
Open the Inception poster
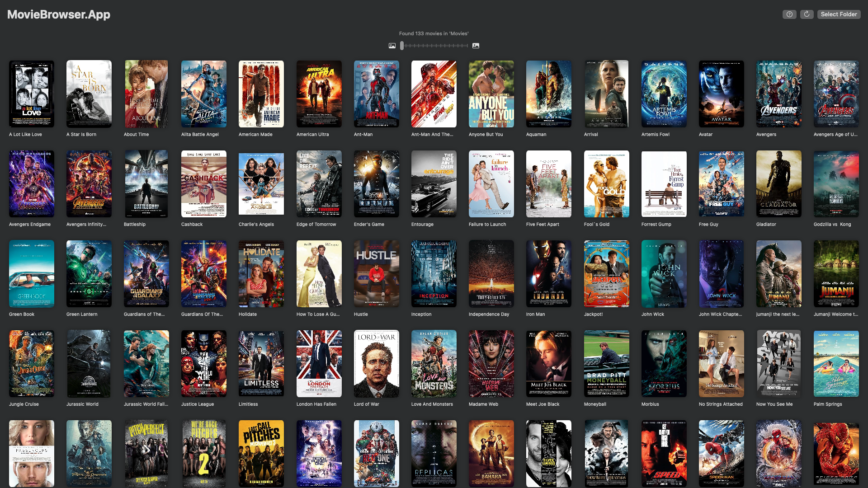pos(434,274)
